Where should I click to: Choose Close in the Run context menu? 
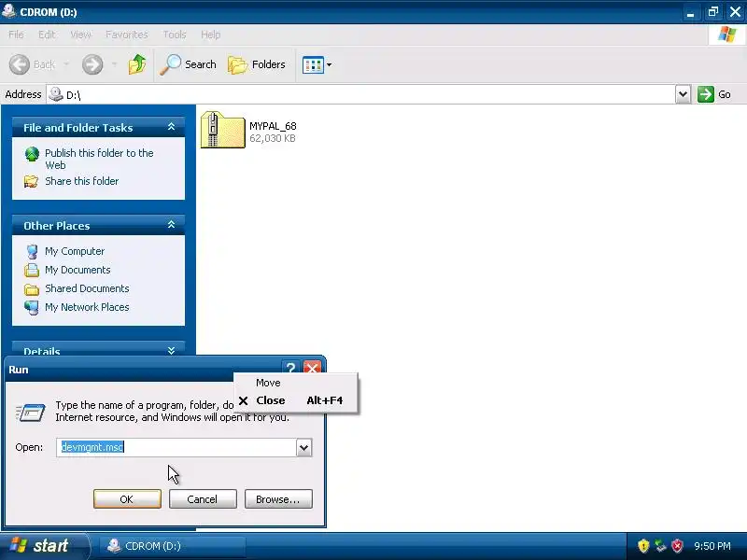click(295, 400)
